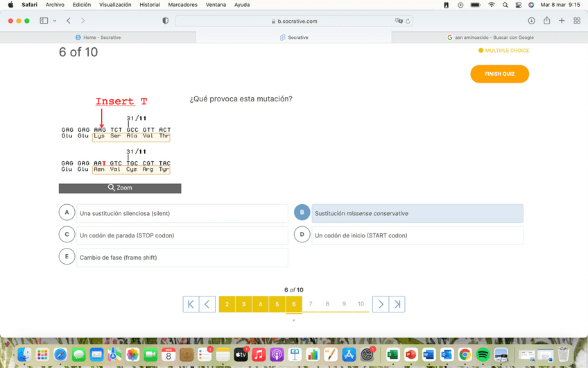Screen dimensions: 588x368
Task: Select answer circle B
Action: coord(302,212)
